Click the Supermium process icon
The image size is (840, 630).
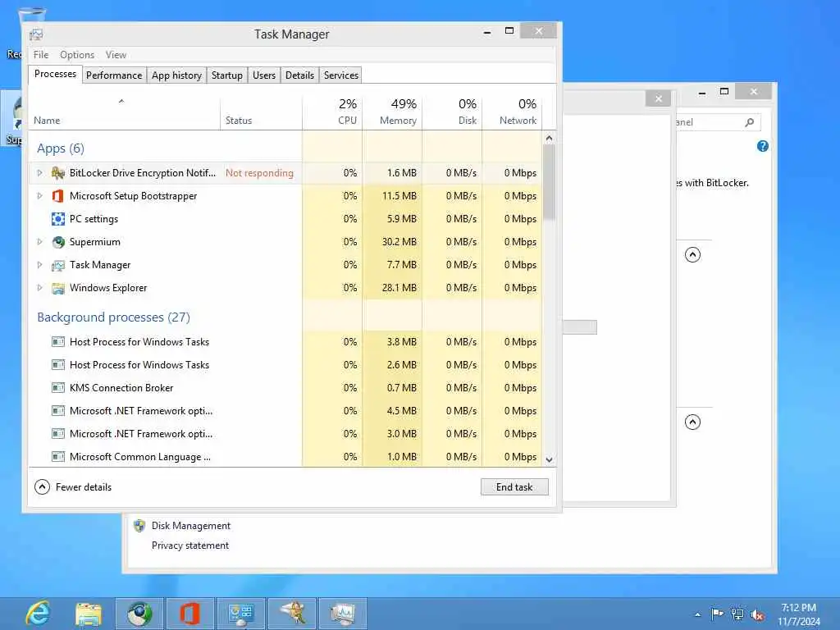[x=58, y=242]
